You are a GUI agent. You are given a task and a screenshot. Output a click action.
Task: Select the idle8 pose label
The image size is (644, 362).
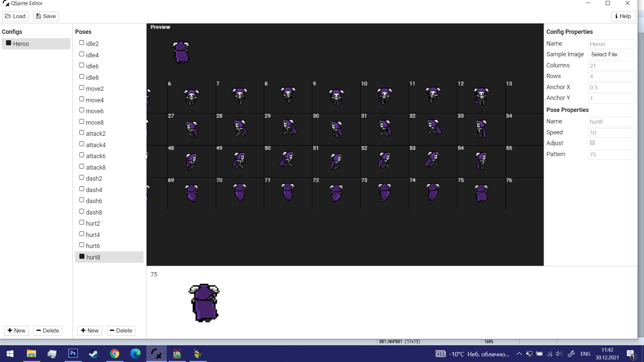92,77
